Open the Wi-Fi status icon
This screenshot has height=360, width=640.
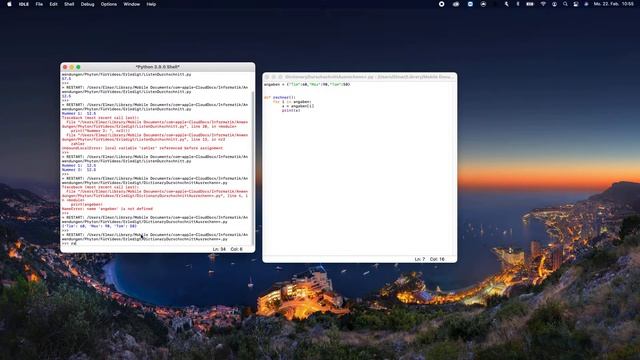pyautogui.click(x=543, y=4)
